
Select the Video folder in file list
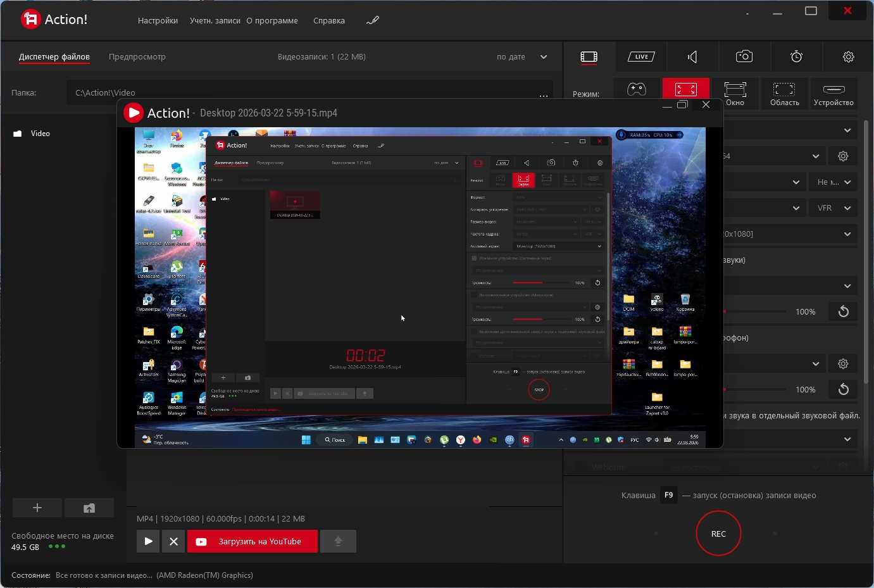click(x=40, y=134)
